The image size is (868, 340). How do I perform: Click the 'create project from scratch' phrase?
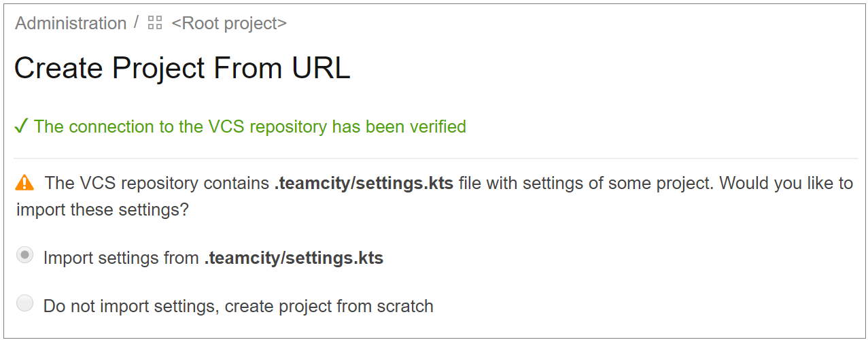[x=329, y=306]
